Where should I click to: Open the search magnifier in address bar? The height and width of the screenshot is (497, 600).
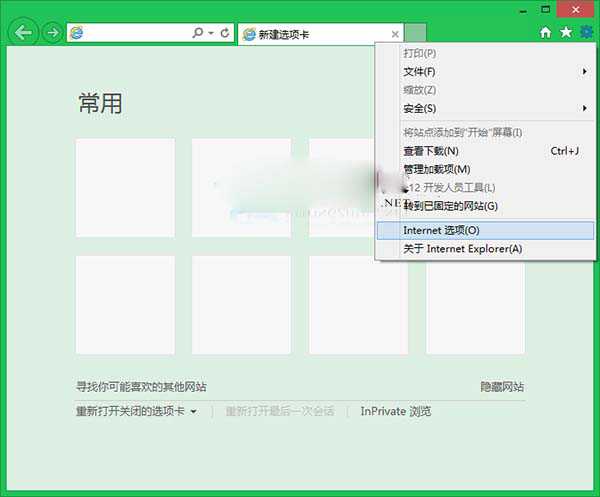pyautogui.click(x=197, y=33)
